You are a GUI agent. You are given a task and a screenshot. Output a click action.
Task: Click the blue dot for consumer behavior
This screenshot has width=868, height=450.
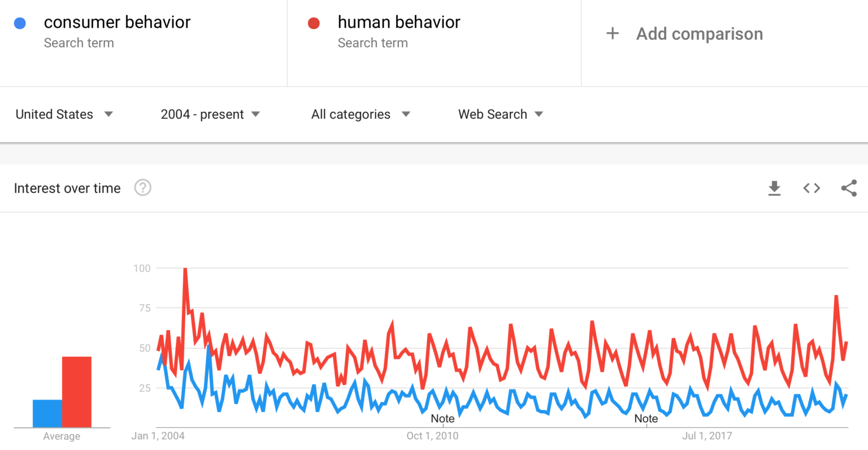coord(21,22)
